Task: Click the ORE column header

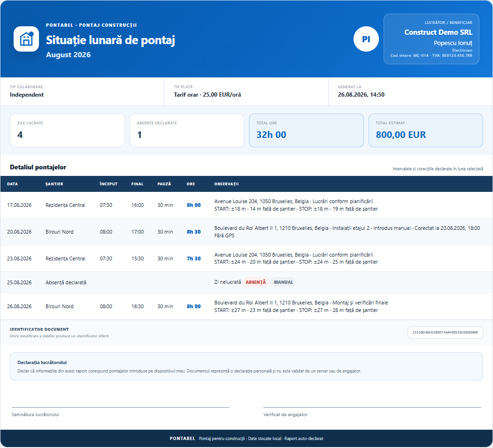Action: 191,184
